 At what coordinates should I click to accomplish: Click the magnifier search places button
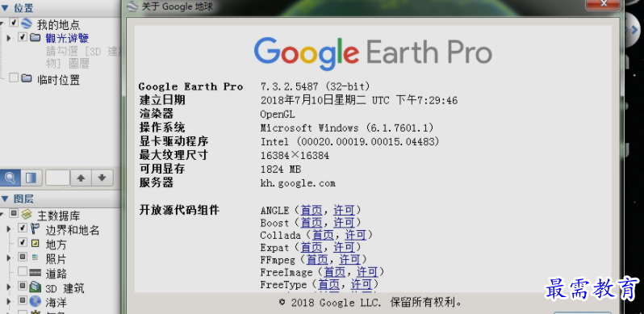click(10, 178)
